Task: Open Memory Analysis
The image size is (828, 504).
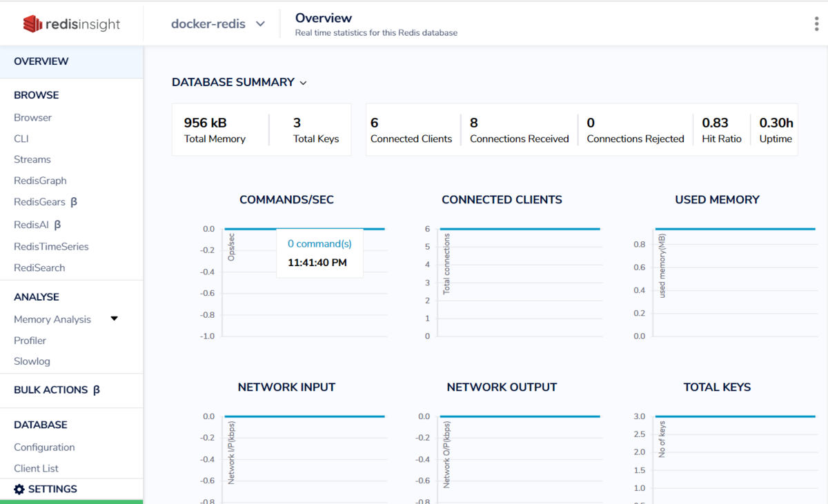Action: click(52, 319)
